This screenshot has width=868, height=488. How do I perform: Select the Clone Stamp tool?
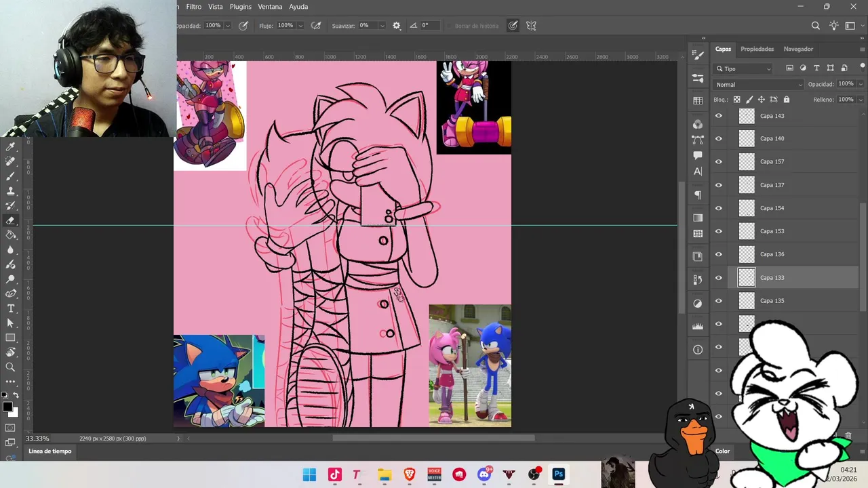coord(11,191)
